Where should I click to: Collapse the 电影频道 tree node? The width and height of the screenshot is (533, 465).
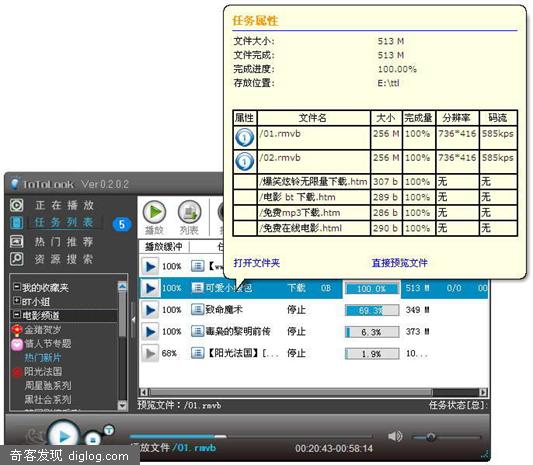click(x=16, y=314)
